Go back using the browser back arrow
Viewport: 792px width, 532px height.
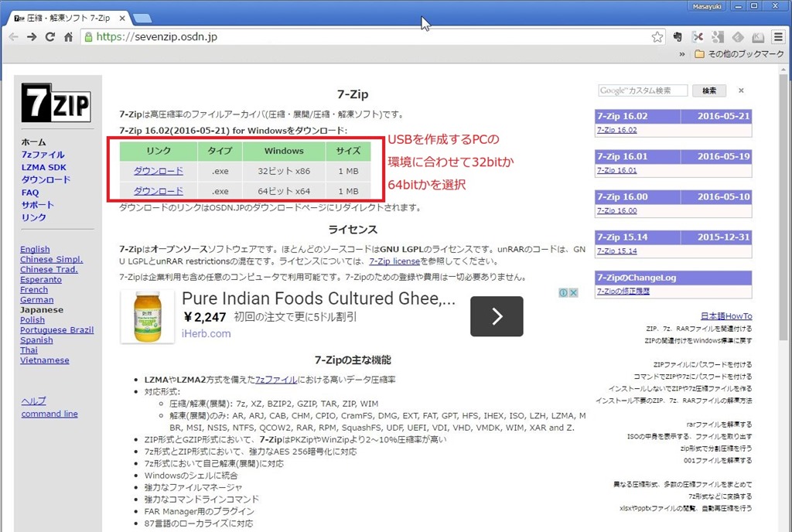pos(14,37)
